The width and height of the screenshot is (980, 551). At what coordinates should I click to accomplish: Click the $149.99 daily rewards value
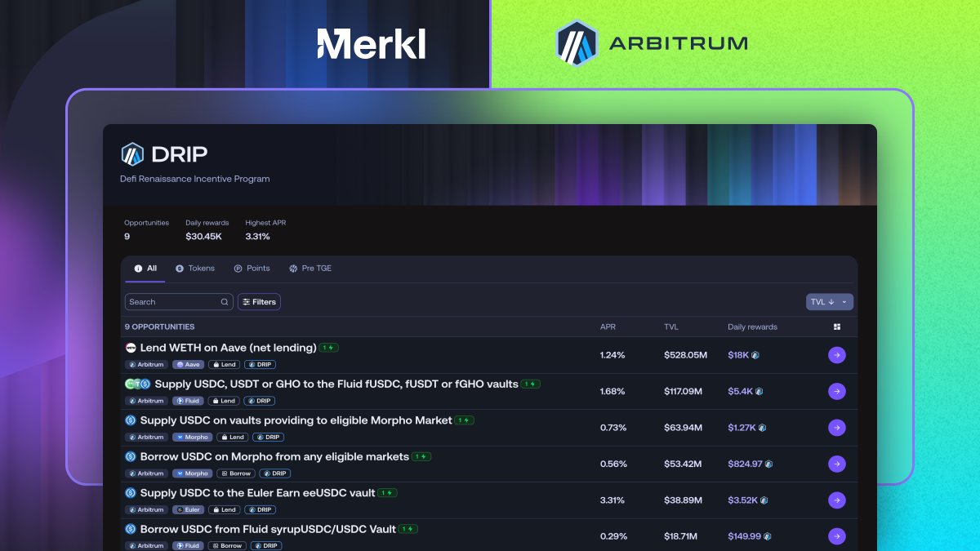pos(744,536)
